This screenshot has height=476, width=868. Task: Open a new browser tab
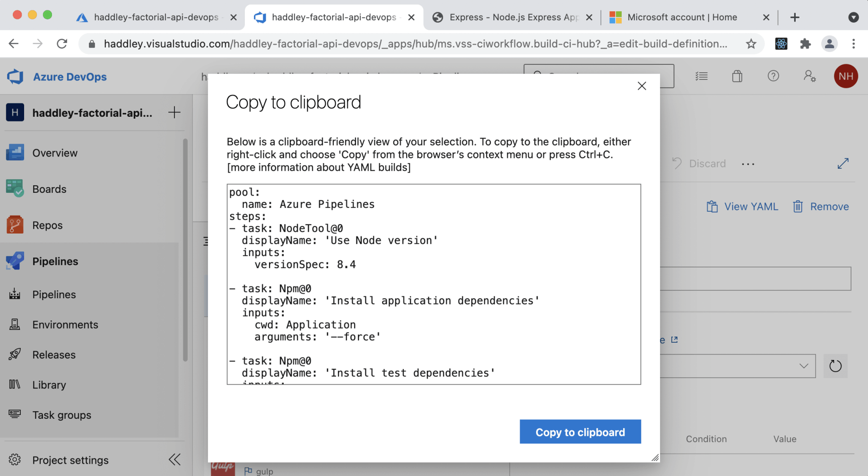(x=795, y=17)
